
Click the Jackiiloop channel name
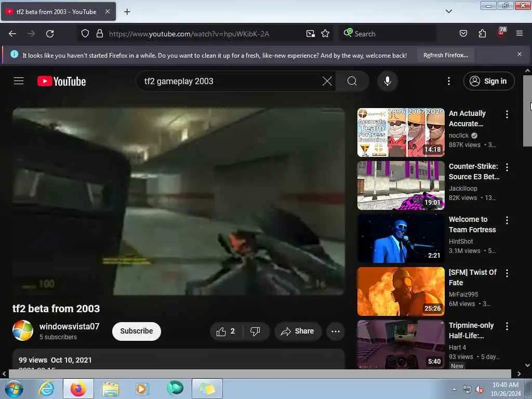click(x=463, y=188)
